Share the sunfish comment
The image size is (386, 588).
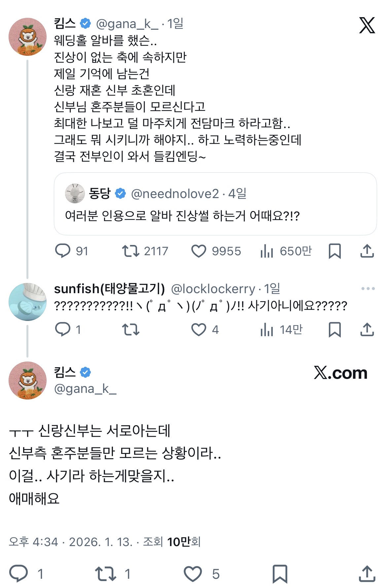pyautogui.click(x=367, y=329)
